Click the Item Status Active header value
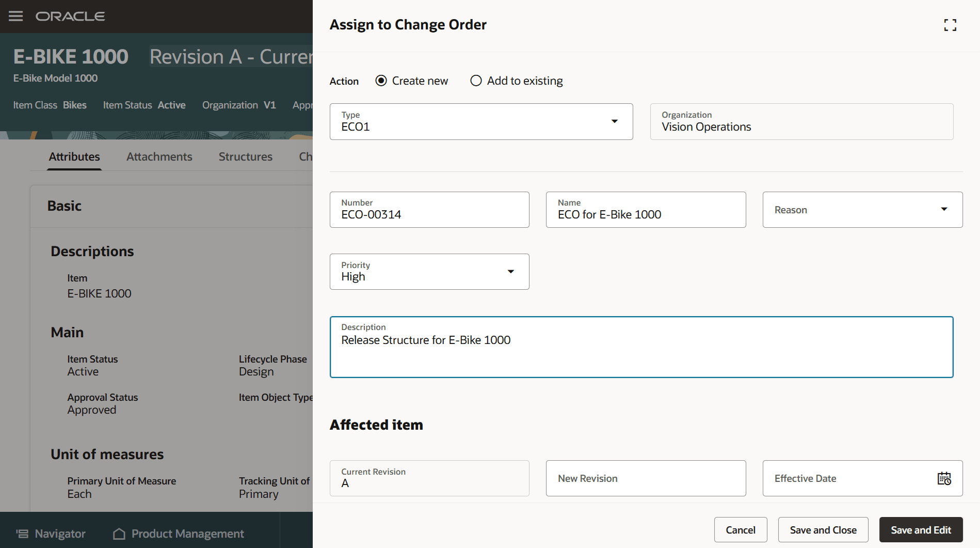The image size is (980, 548). point(171,105)
